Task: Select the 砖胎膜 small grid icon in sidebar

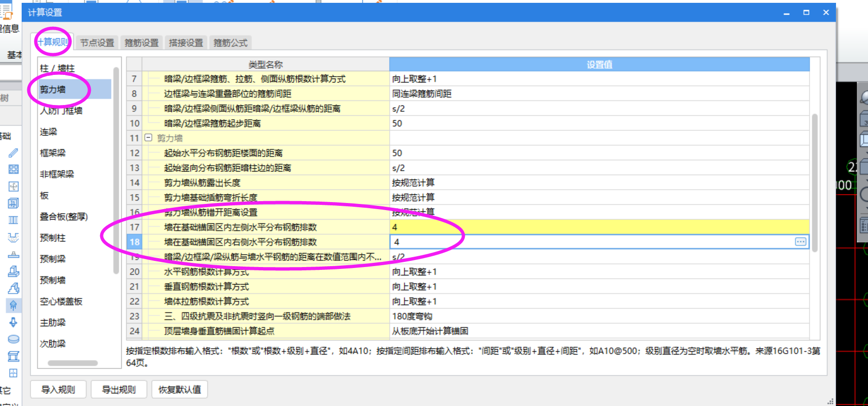Action: [x=13, y=373]
